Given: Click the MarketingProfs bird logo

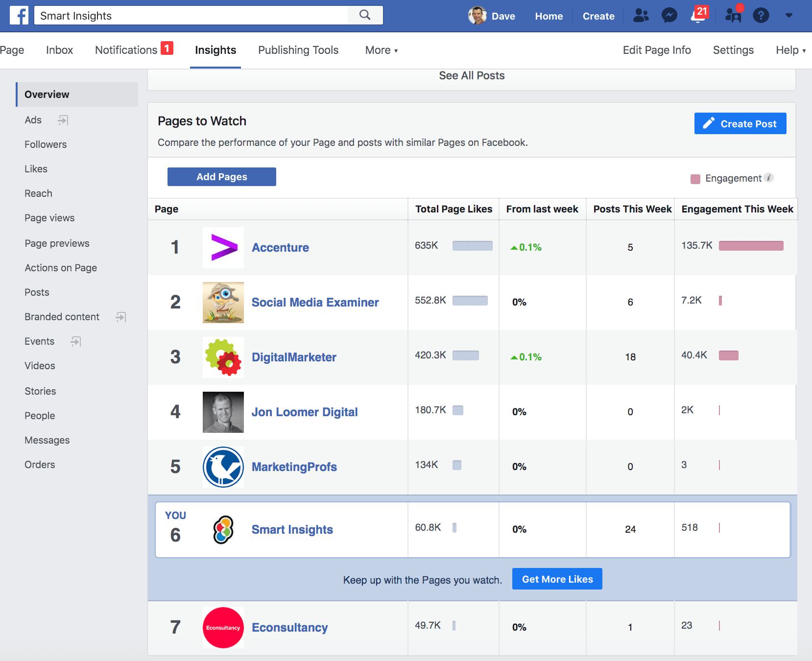Looking at the screenshot, I should click(223, 467).
